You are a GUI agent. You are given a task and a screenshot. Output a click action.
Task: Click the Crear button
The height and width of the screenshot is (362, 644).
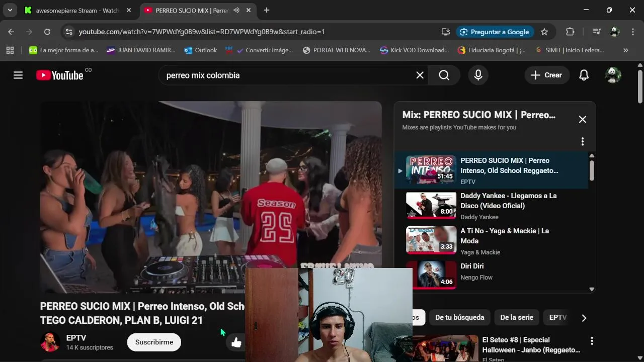(547, 75)
